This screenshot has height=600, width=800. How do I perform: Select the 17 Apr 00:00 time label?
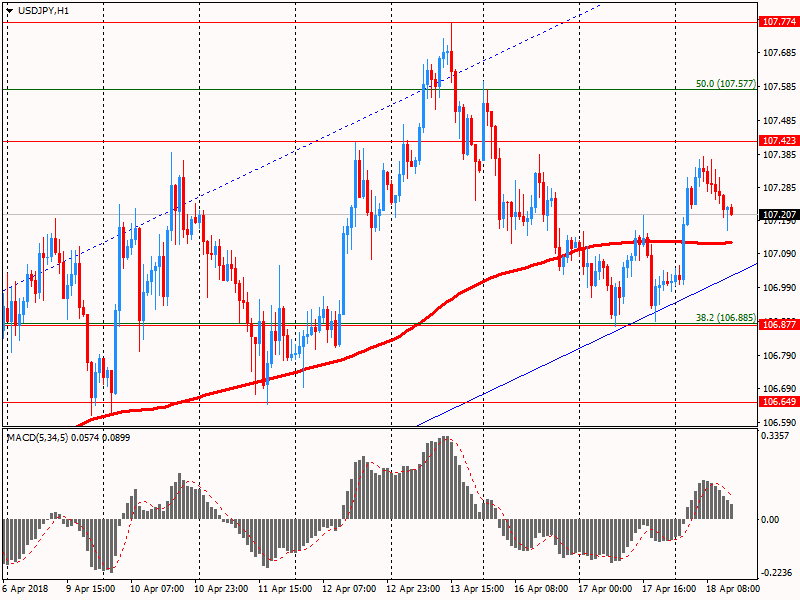tap(605, 589)
